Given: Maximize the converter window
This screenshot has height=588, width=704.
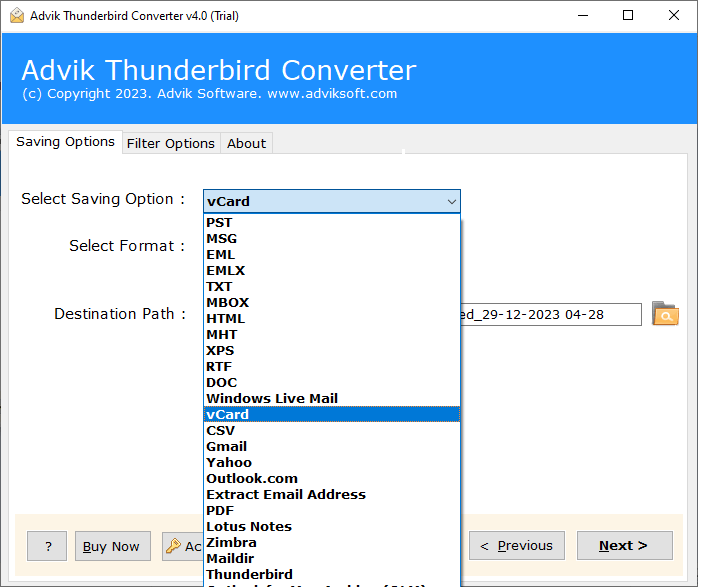Looking at the screenshot, I should click(628, 16).
